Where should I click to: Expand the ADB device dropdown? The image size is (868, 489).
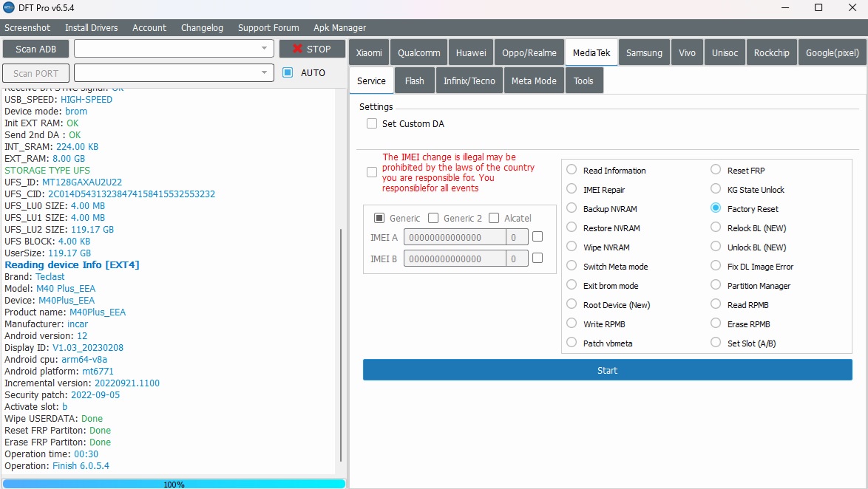point(174,49)
